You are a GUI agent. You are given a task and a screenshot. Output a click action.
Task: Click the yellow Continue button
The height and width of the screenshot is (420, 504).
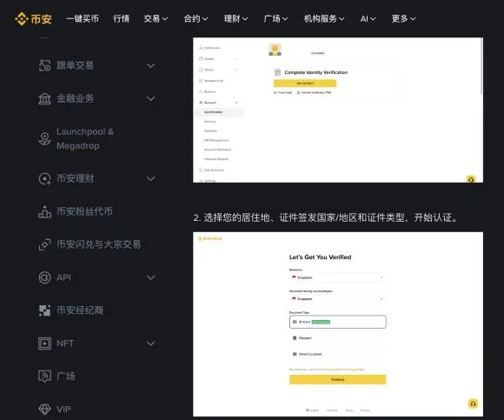(337, 379)
